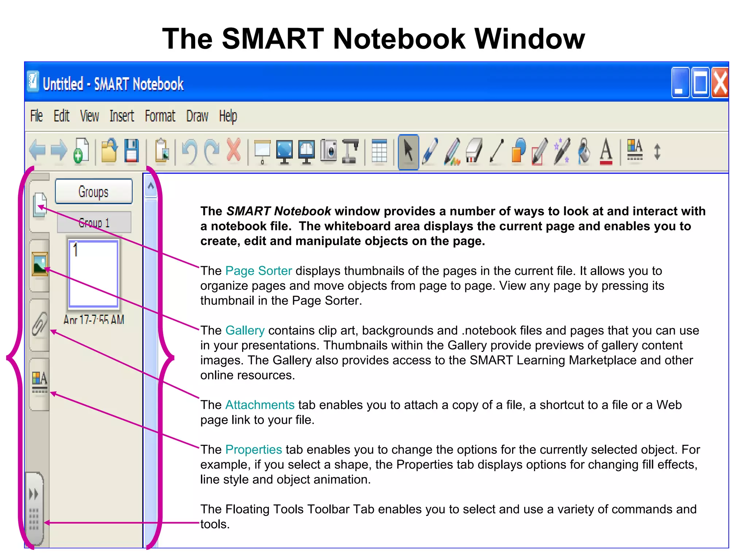Open the page 1 thumbnail
The height and width of the screenshot is (560, 747).
click(x=94, y=273)
